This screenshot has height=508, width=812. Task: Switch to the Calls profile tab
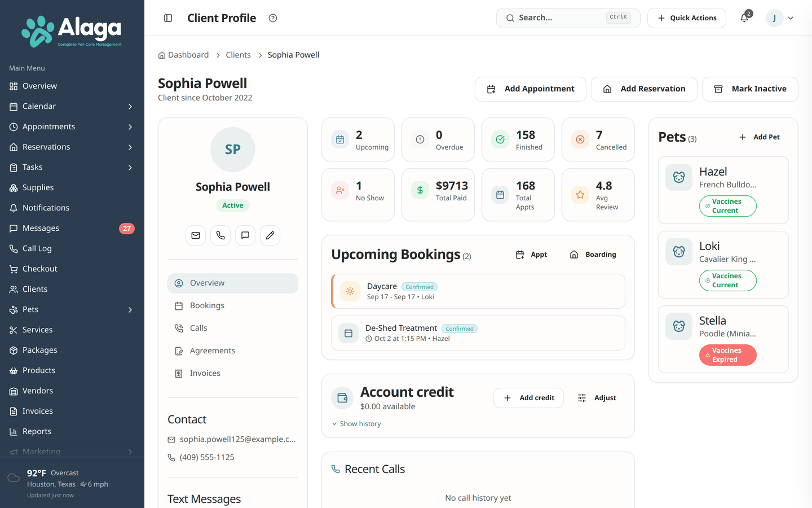click(233, 329)
